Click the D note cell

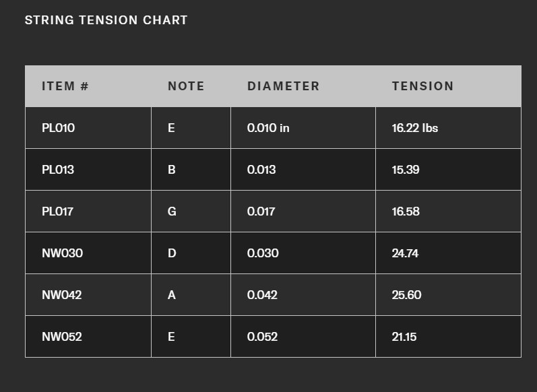pos(172,253)
